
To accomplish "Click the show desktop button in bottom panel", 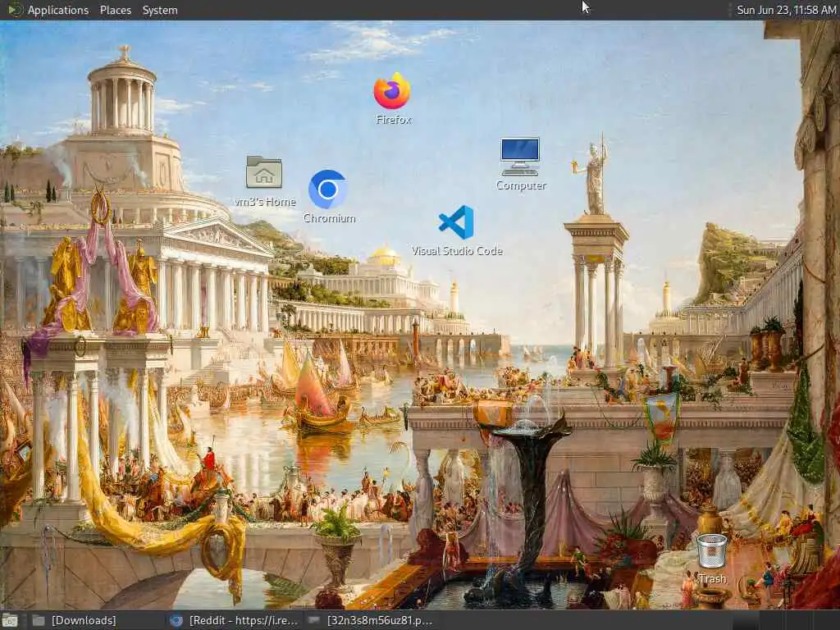I will click(9, 621).
